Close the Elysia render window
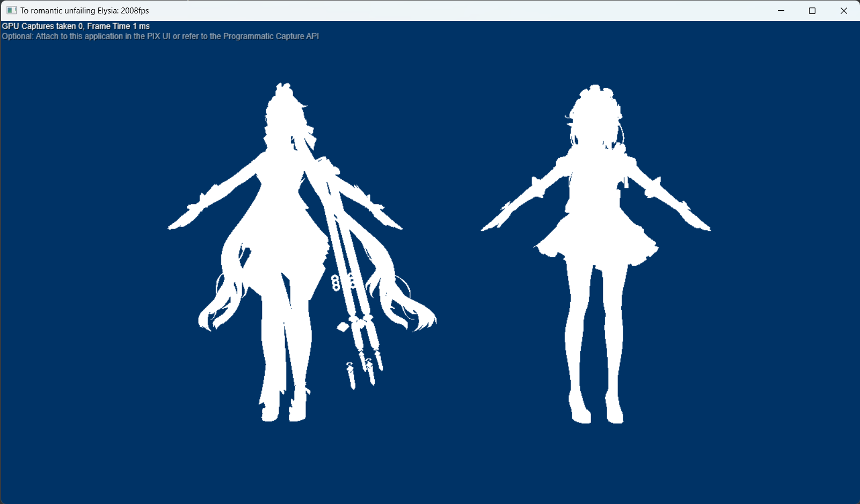Viewport: 860px width, 504px height. click(x=843, y=11)
